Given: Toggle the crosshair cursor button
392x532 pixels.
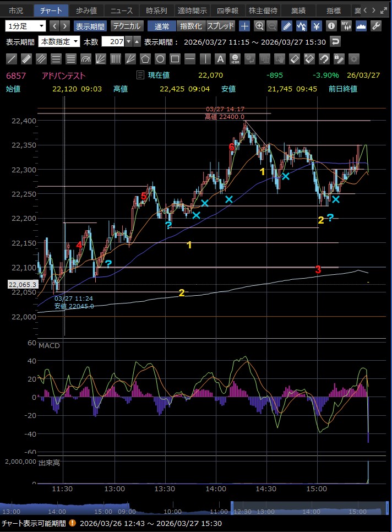Looking at the screenshot, I should [244, 26].
